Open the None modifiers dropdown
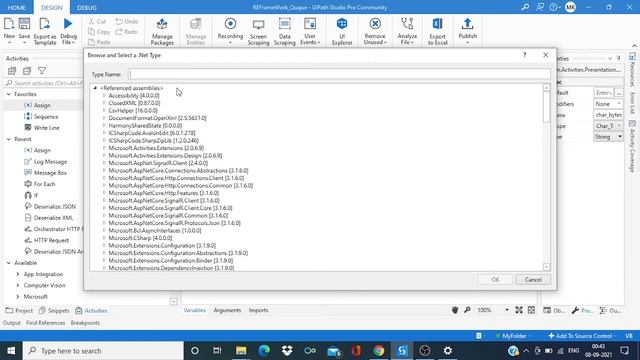Screen dimensions: 640x360 click(x=608, y=104)
